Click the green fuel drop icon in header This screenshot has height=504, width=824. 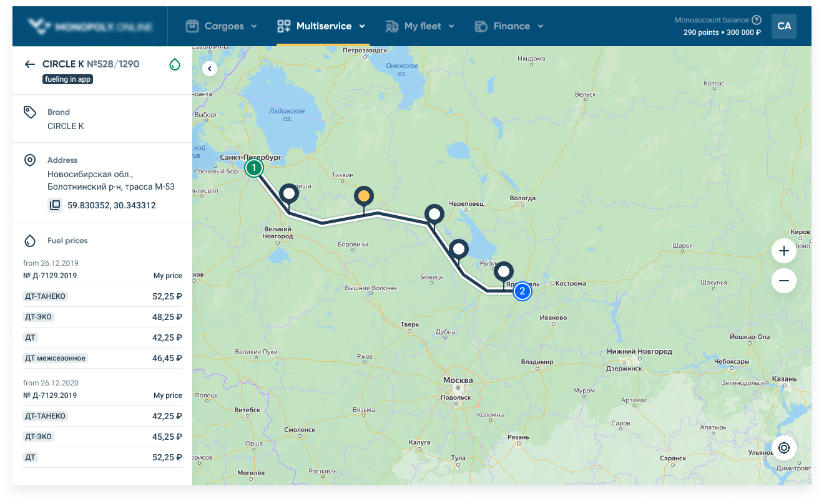pos(175,64)
